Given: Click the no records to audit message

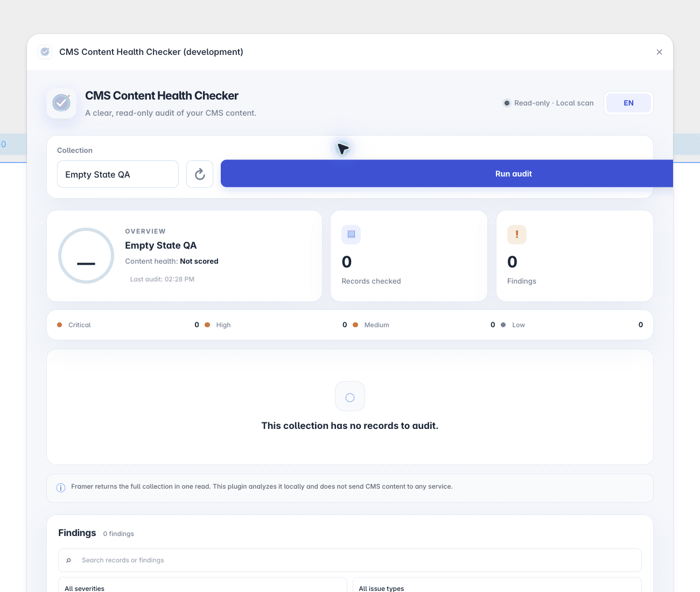Looking at the screenshot, I should click(x=350, y=426).
